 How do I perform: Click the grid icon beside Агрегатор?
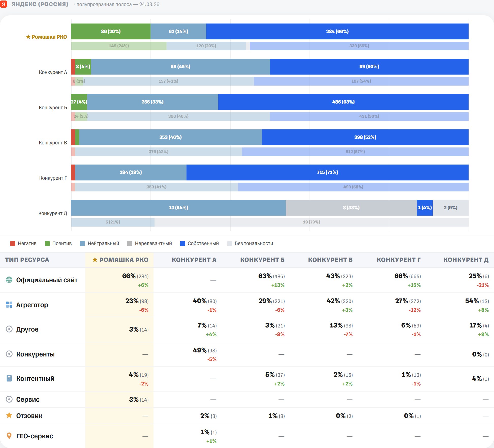click(9, 305)
